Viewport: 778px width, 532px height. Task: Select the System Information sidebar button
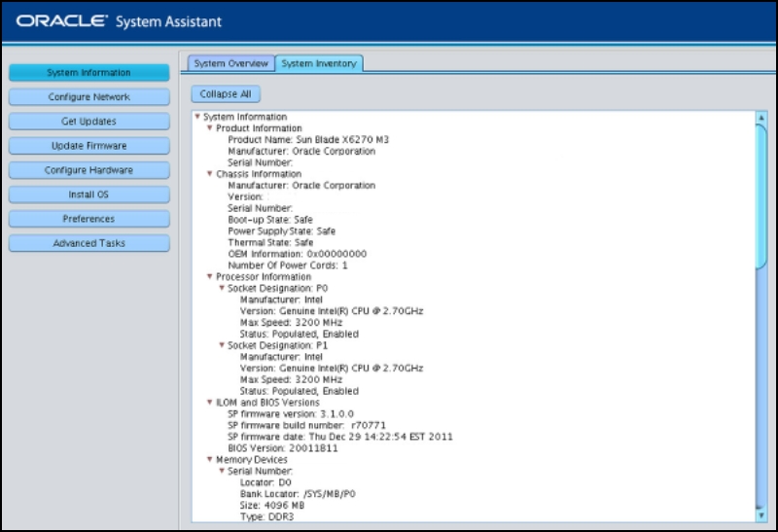(x=88, y=72)
